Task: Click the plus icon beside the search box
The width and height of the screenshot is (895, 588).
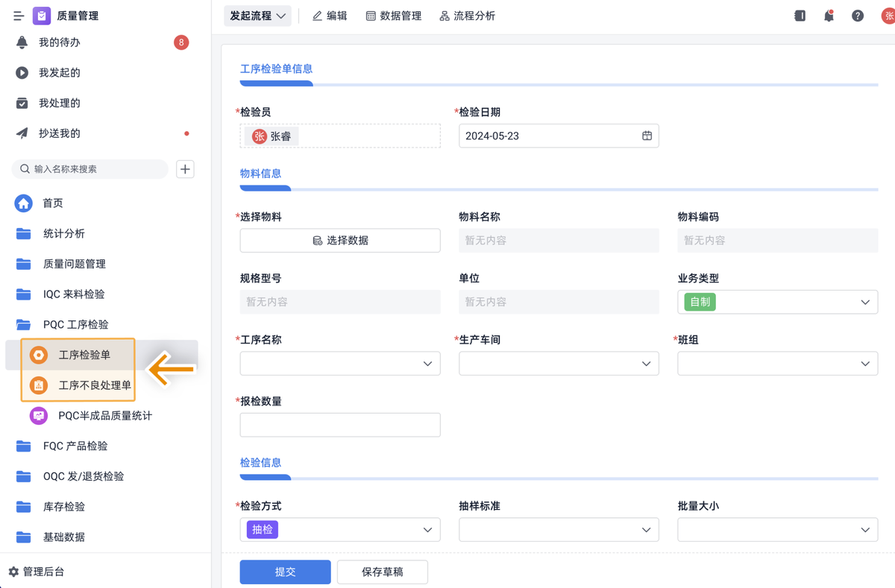Action: pyautogui.click(x=185, y=169)
